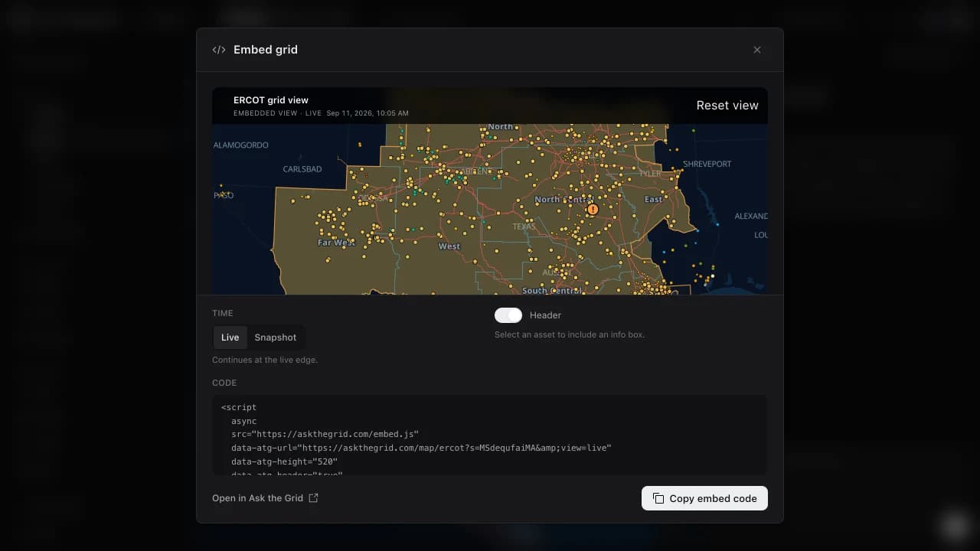The image size is (980, 551).
Task: Click the East region label on map
Action: point(653,199)
